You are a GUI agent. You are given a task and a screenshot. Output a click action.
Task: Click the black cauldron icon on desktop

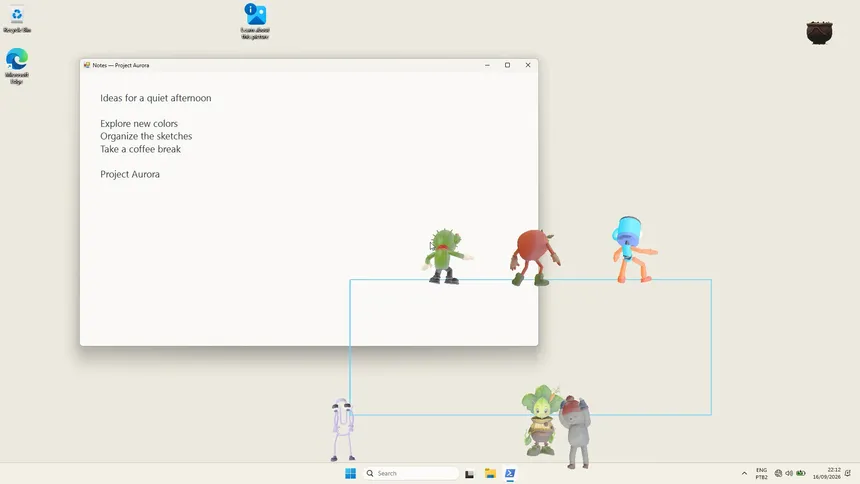(819, 32)
